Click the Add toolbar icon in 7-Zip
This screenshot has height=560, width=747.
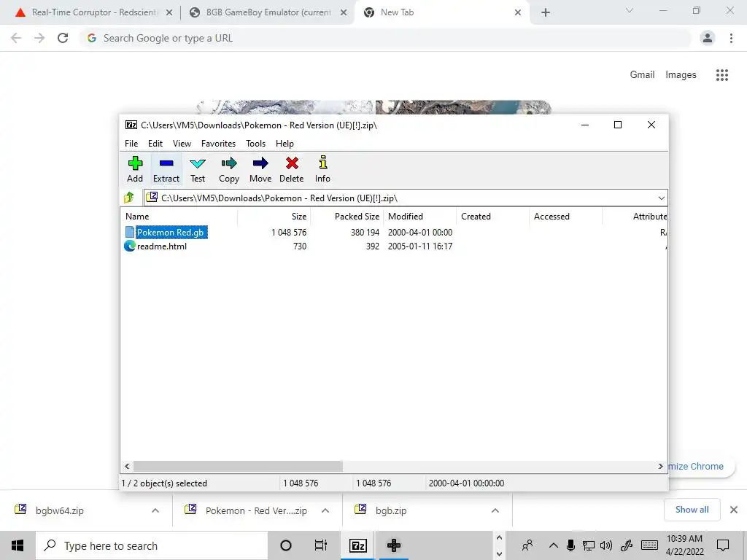coord(135,169)
